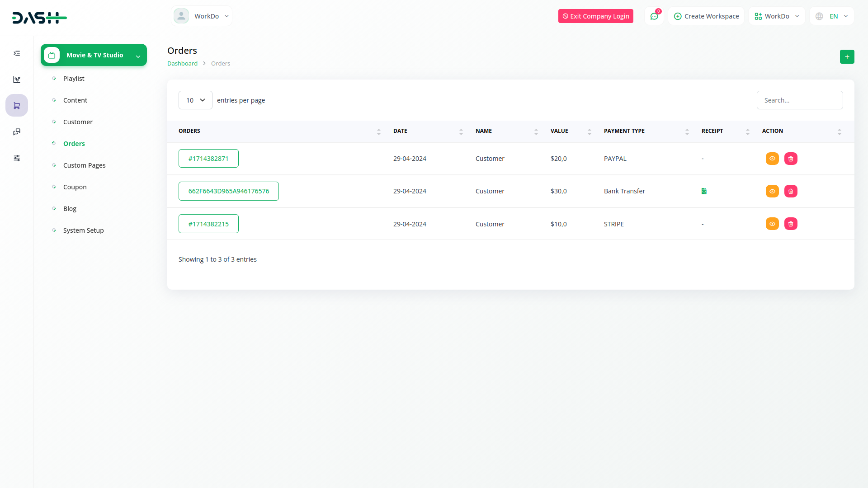This screenshot has width=868, height=488.
Task: Click the messages notification icon in header
Action: click(654, 16)
